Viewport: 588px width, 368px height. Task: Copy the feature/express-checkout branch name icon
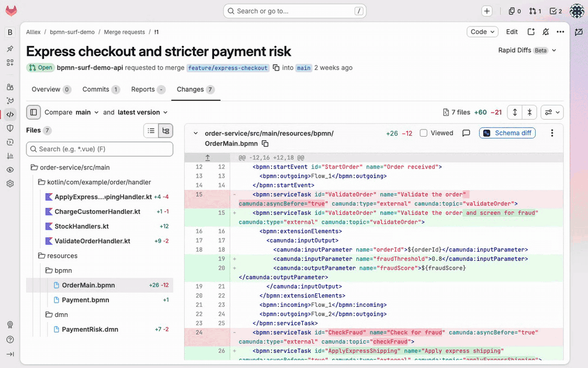pyautogui.click(x=276, y=68)
